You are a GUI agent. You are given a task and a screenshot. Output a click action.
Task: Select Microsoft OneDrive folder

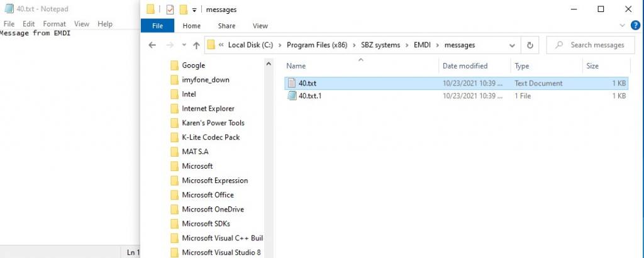213,209
